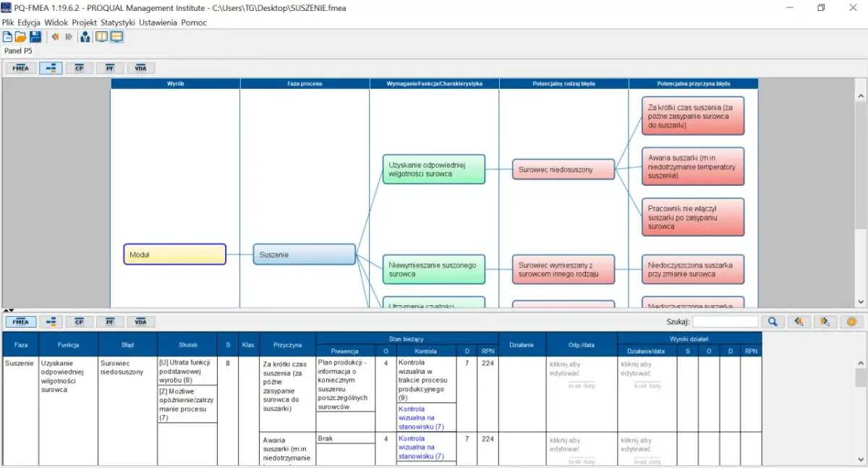Create a new FMEA document
The width and height of the screenshot is (868, 468).
tap(7, 37)
